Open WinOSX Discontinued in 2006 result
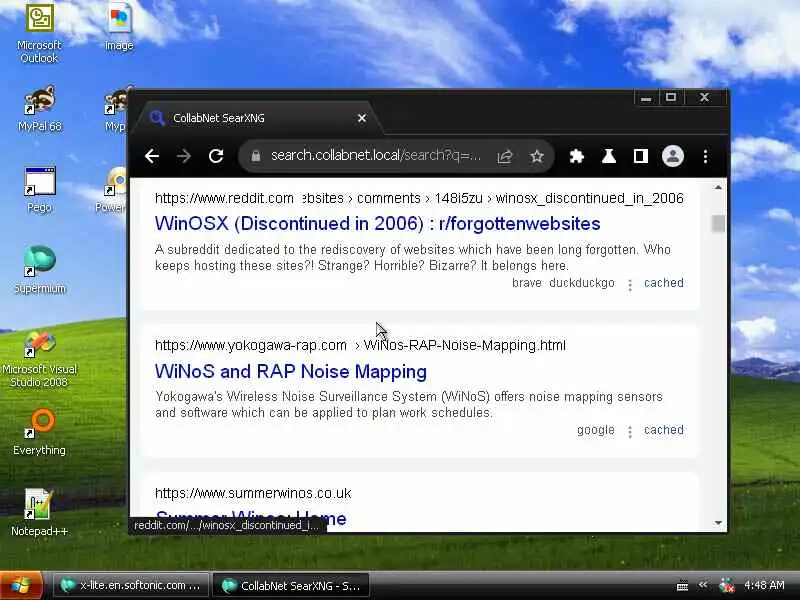The width and height of the screenshot is (800, 600). [x=378, y=223]
